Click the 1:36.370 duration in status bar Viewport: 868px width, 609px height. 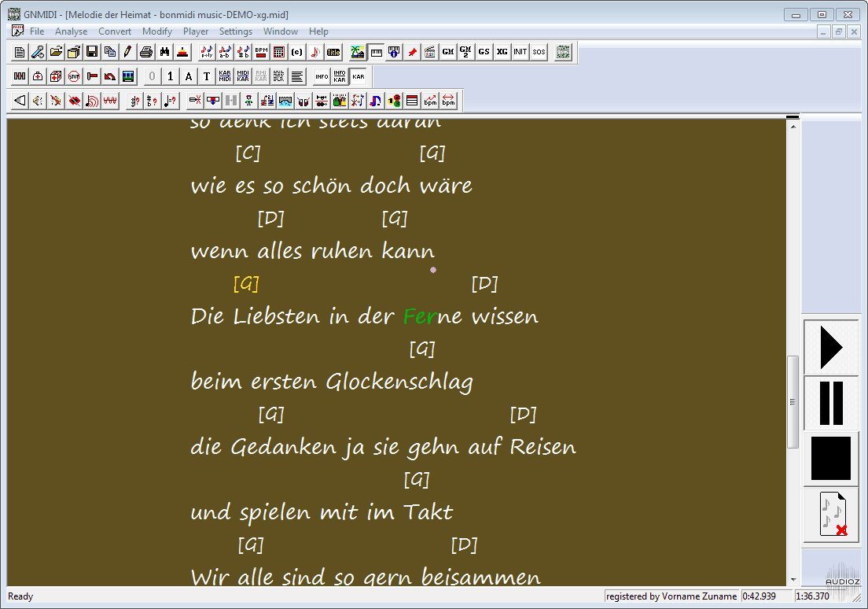tap(812, 596)
